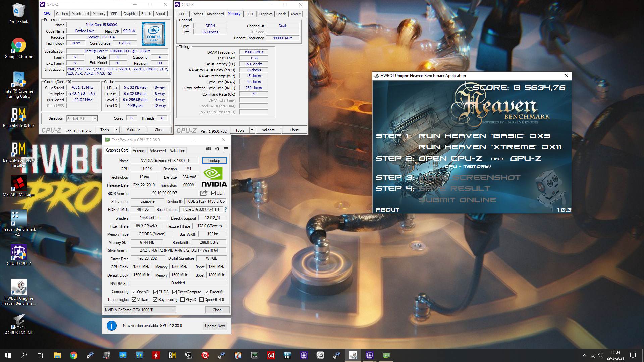
Task: Take GPU-Z screenshot with camera icon
Action: coord(209,149)
